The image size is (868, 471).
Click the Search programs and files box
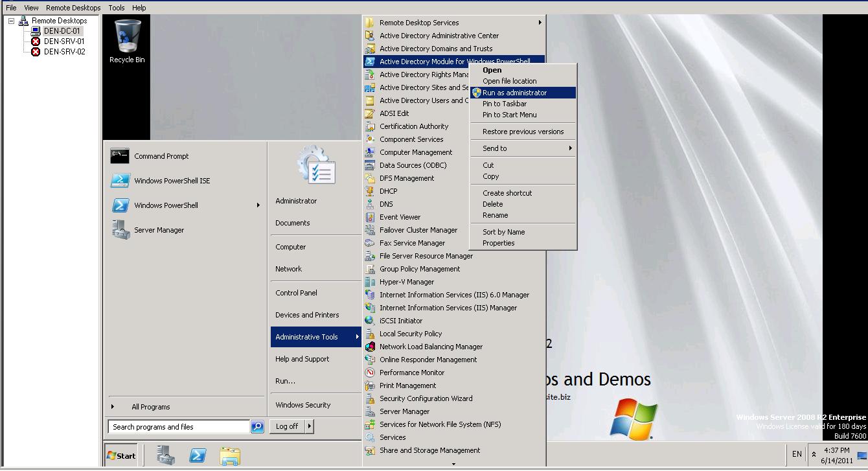click(x=179, y=426)
